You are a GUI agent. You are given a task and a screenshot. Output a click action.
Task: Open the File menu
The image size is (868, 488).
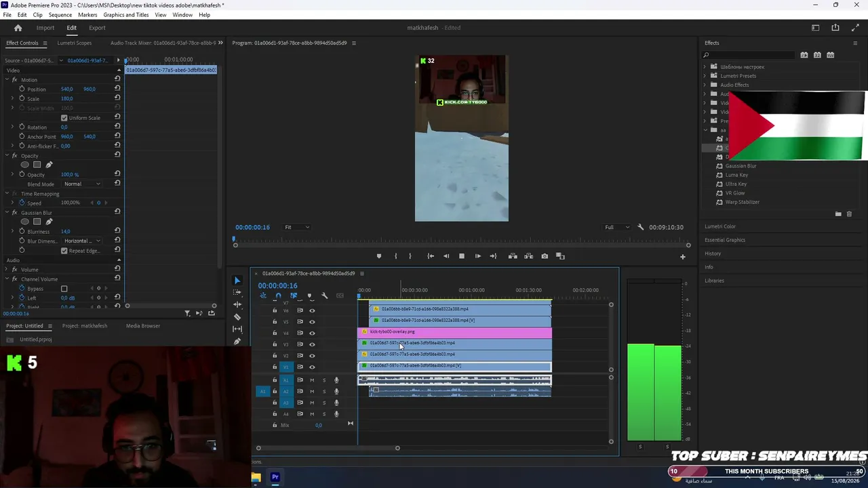pos(7,15)
